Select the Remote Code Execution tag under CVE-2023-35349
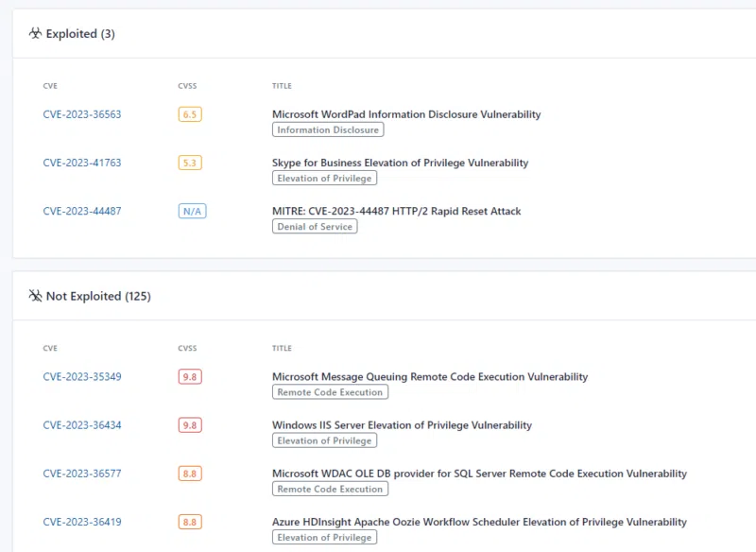This screenshot has width=756, height=552. pyautogui.click(x=329, y=391)
